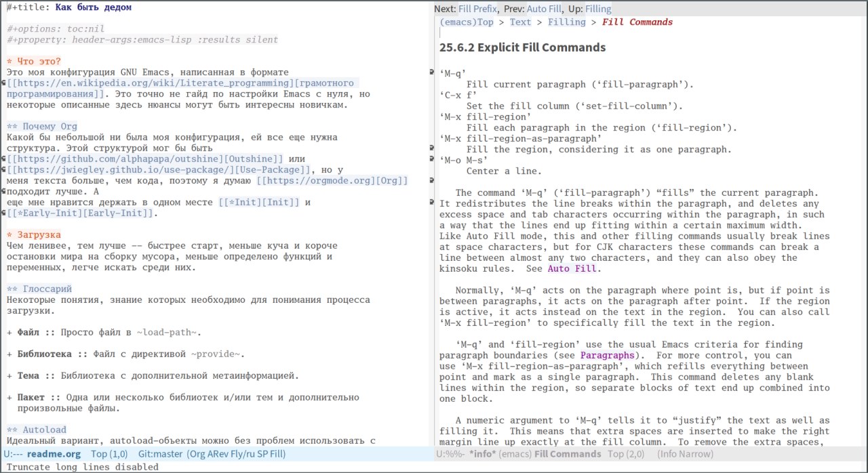Click the 'U:%%-' status flags in info mode line
The image size is (868, 473).
pos(450,454)
